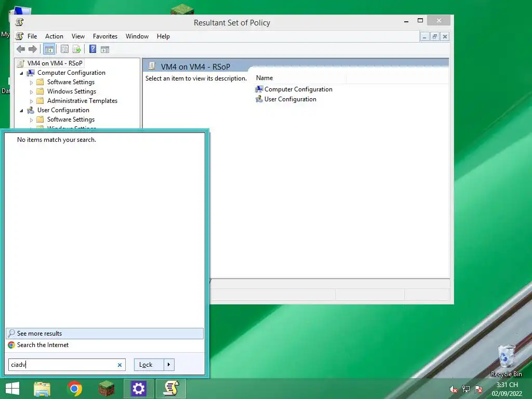The height and width of the screenshot is (399, 532).
Task: Open the File menu
Action: (x=32, y=36)
